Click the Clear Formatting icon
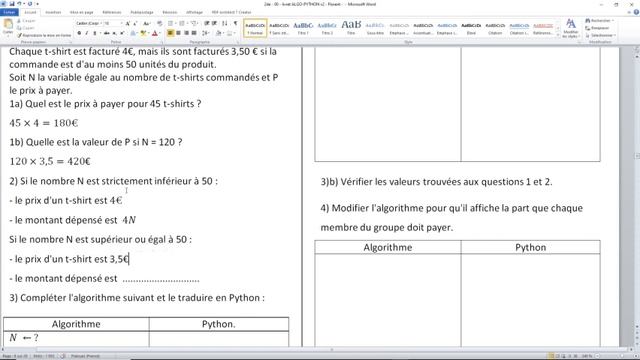The height and width of the screenshot is (360, 640). (160, 24)
